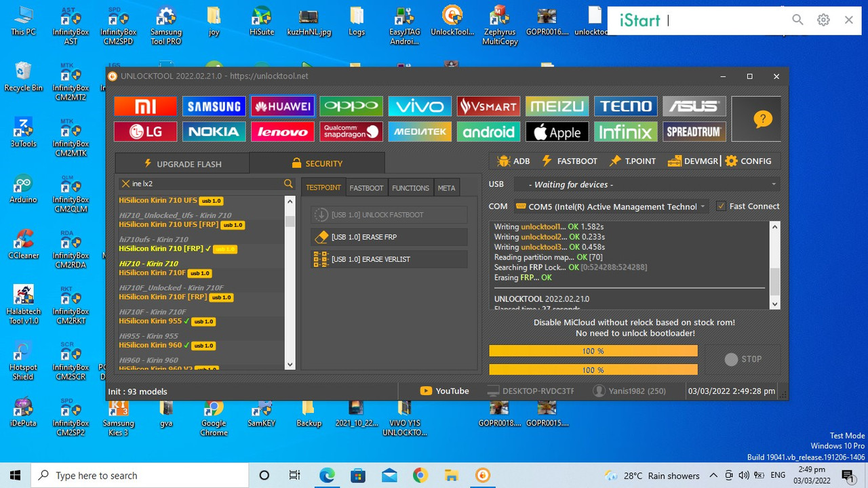Open the TESTPOINT tab

pyautogui.click(x=323, y=188)
